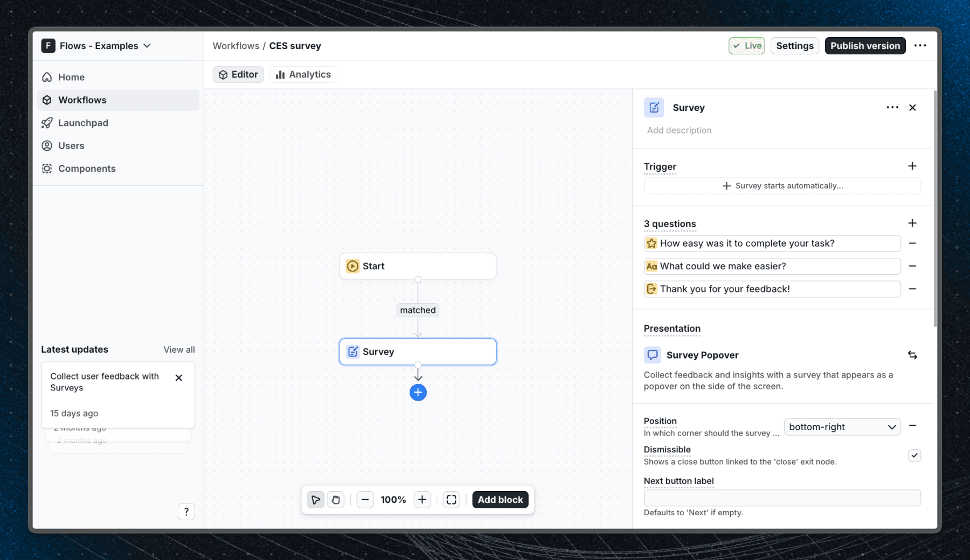
Task: Select the pointer cursor tool
Action: click(316, 500)
